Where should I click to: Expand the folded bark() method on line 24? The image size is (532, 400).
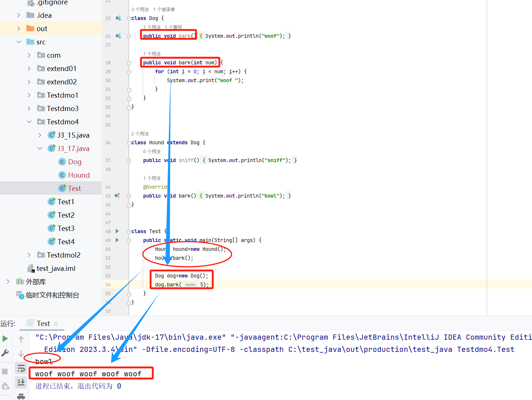coord(129,36)
